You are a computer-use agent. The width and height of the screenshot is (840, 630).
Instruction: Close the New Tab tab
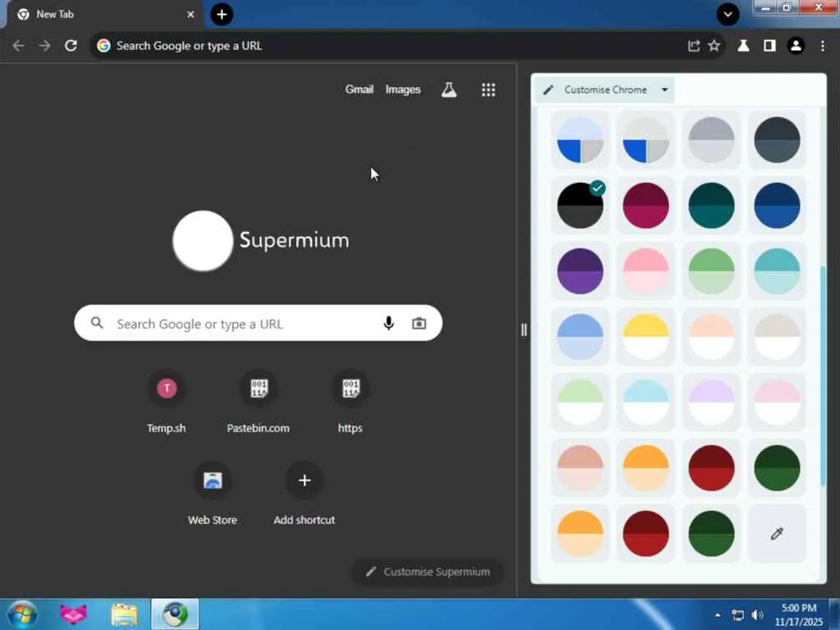190,15
